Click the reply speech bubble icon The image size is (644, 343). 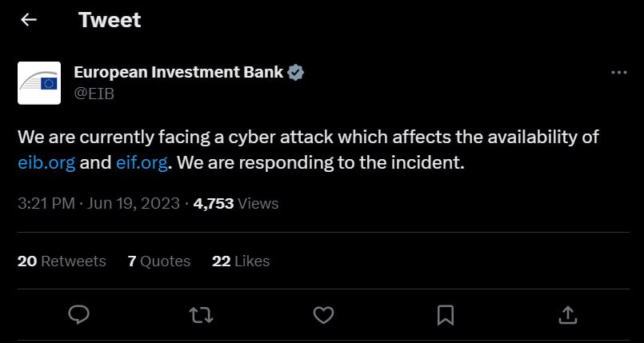78,315
